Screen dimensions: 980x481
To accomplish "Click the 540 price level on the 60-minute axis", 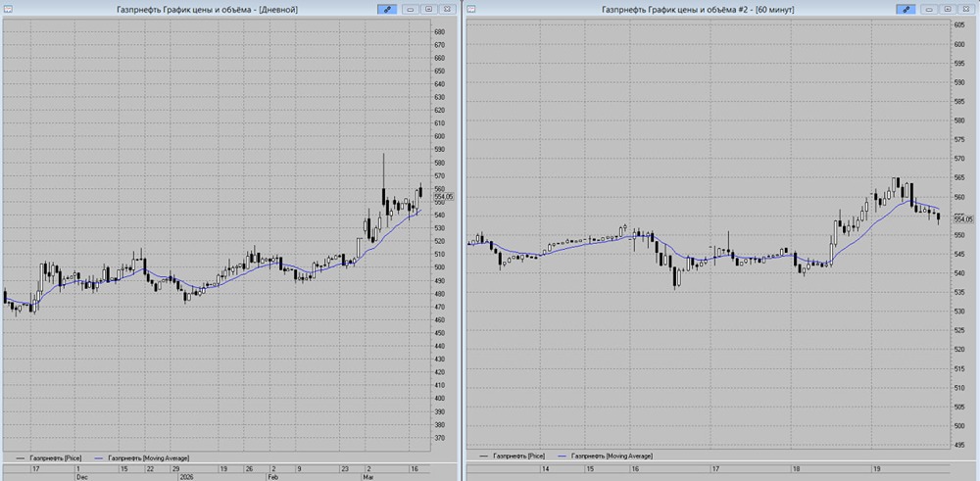I will 959,273.
